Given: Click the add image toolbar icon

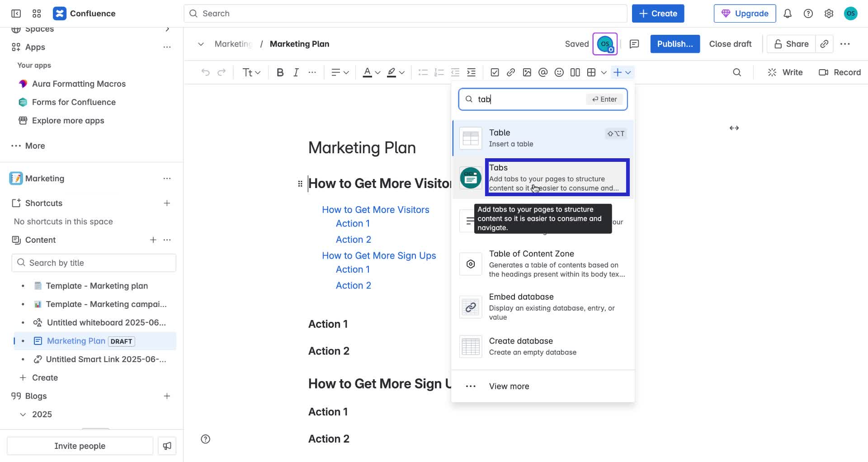Looking at the screenshot, I should 527,72.
